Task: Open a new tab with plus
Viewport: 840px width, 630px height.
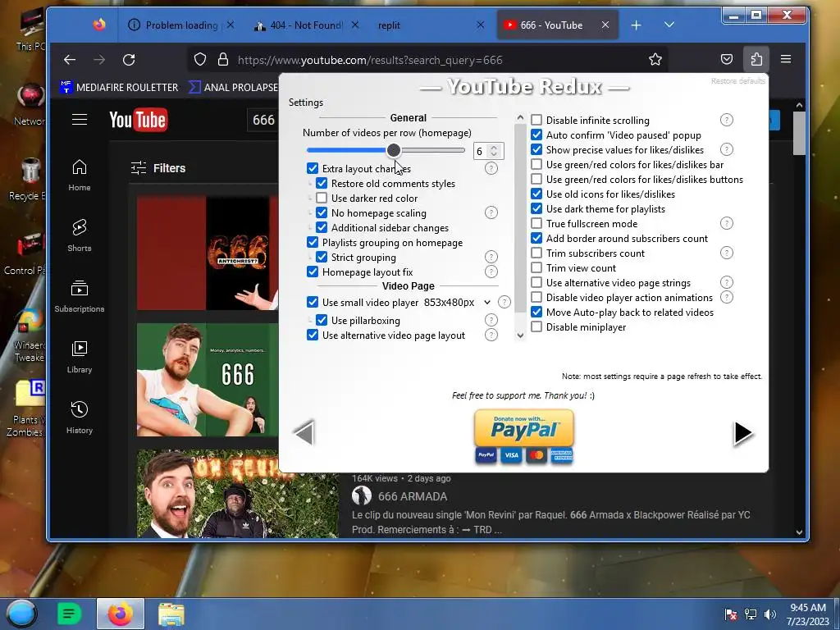Action: (636, 25)
